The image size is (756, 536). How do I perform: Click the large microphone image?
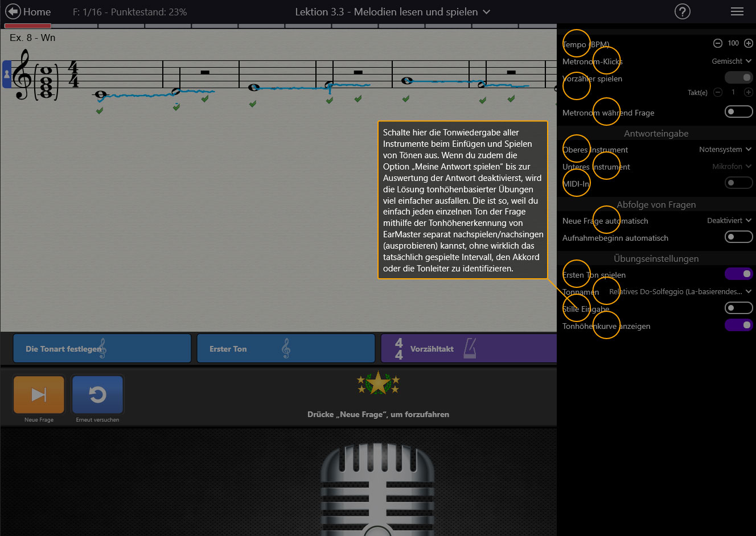point(377,489)
